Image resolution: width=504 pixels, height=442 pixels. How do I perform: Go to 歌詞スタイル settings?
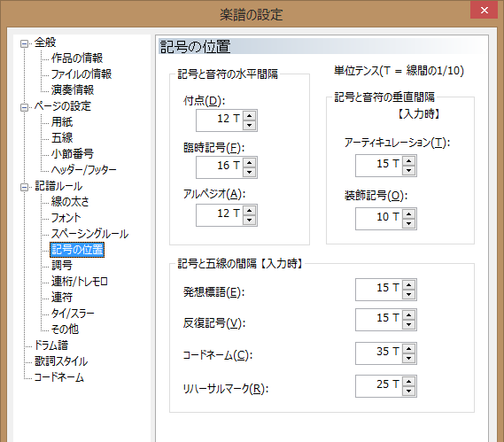[x=61, y=361]
